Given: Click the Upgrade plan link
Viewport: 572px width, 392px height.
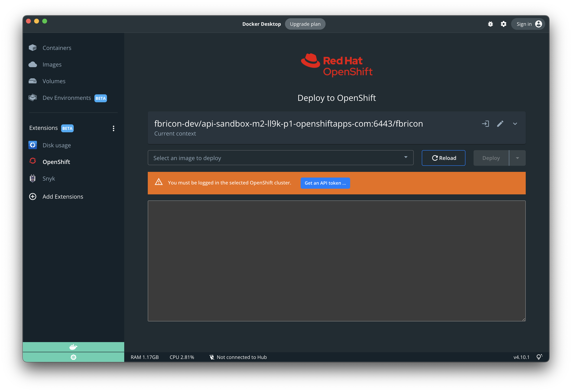Looking at the screenshot, I should click(x=305, y=24).
